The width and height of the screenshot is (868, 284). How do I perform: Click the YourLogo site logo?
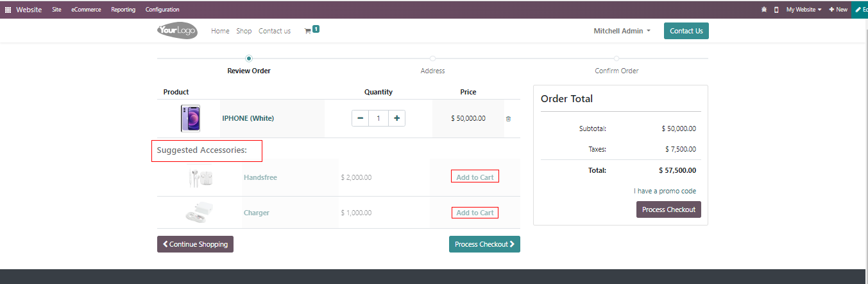177,31
